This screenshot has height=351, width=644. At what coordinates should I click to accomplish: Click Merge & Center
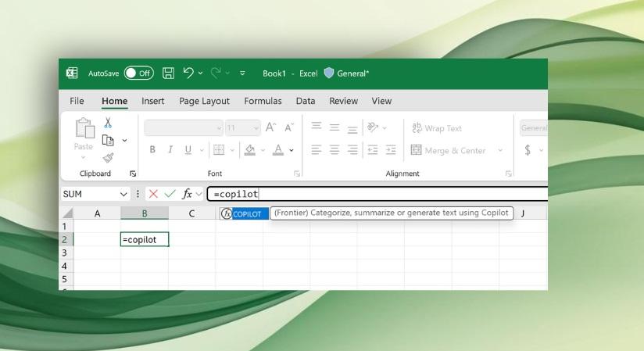tap(449, 150)
